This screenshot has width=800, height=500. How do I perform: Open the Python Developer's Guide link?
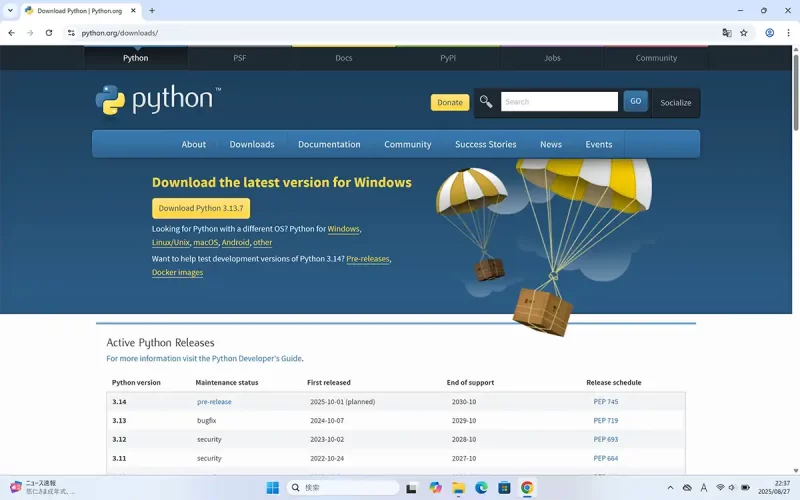point(257,359)
